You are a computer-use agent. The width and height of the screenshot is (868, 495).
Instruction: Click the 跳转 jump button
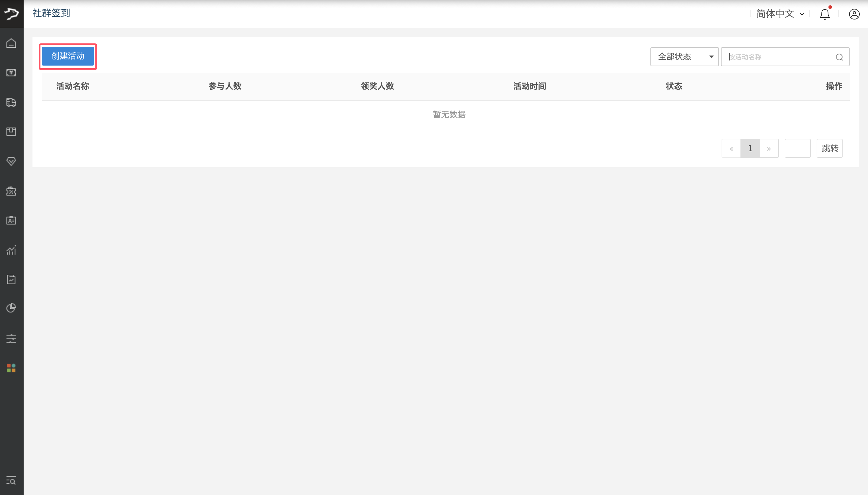coord(830,148)
